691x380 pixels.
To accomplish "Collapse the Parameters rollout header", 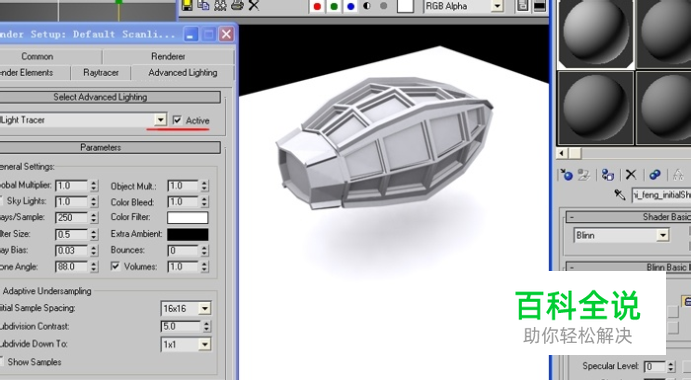I will pos(100,147).
